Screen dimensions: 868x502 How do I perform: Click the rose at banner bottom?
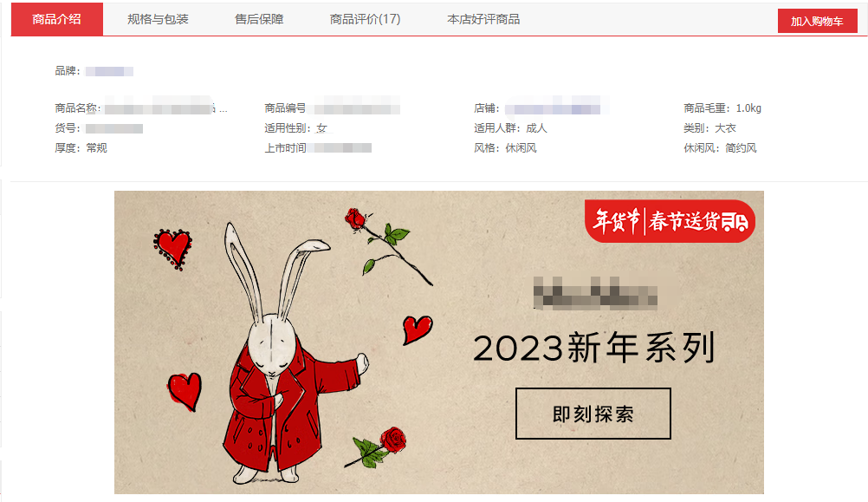[x=377, y=447]
